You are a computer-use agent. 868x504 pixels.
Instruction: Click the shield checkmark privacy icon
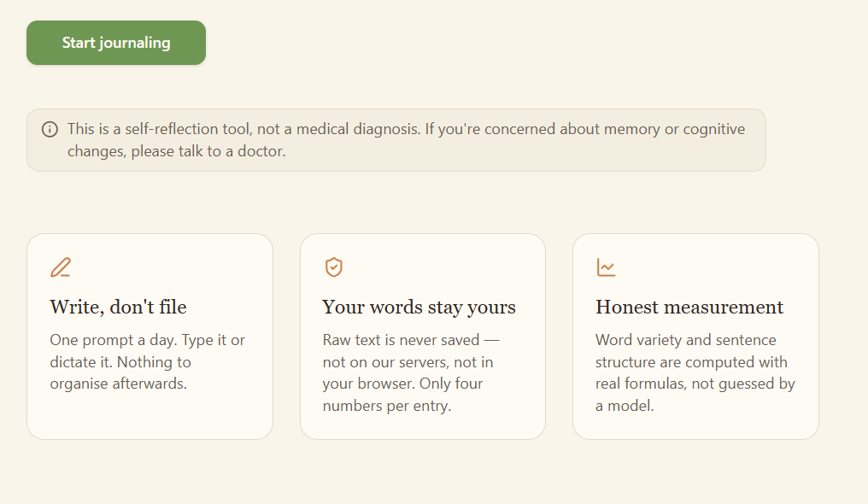pyautogui.click(x=334, y=267)
